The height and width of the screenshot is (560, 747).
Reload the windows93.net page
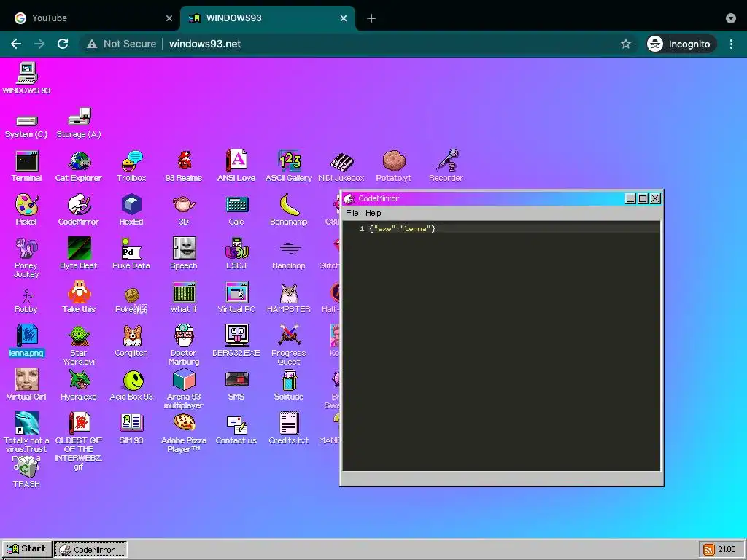click(63, 44)
